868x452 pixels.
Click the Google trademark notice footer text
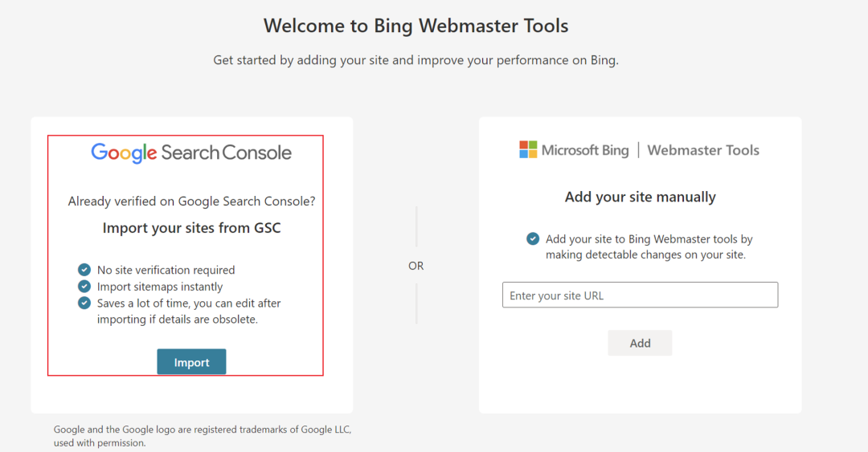tap(202, 436)
